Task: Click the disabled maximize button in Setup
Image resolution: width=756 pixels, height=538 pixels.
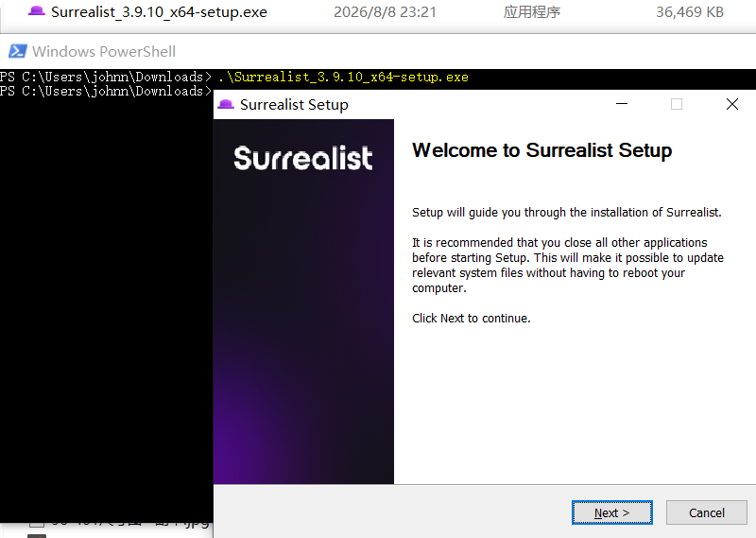Action: [x=677, y=104]
